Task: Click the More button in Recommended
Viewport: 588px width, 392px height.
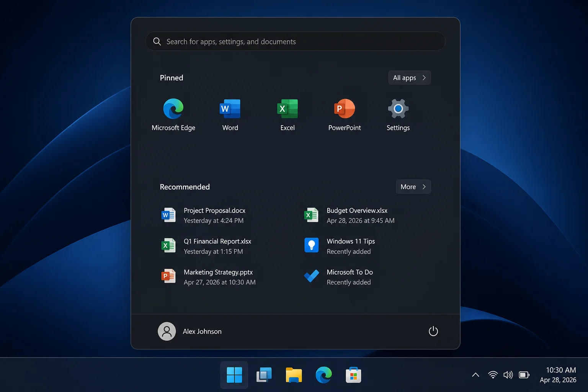Action: (413, 187)
